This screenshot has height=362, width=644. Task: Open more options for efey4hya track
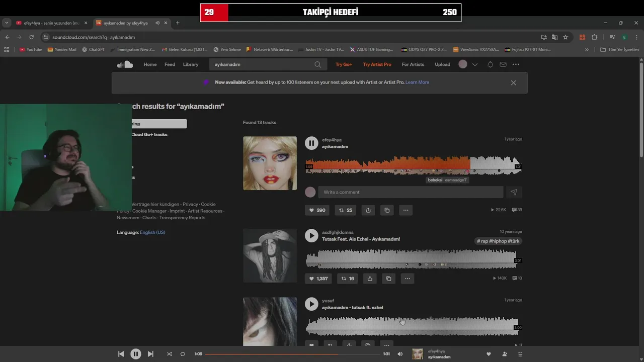(406, 210)
